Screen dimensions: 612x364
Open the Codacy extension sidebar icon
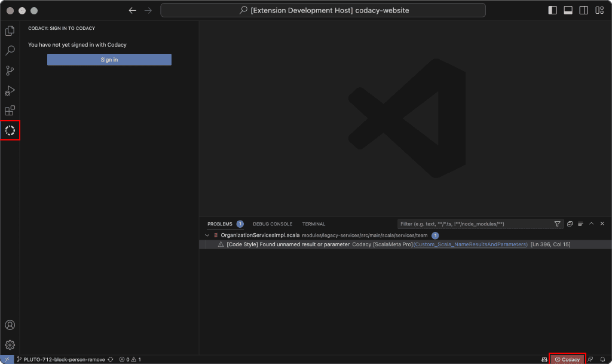tap(10, 130)
